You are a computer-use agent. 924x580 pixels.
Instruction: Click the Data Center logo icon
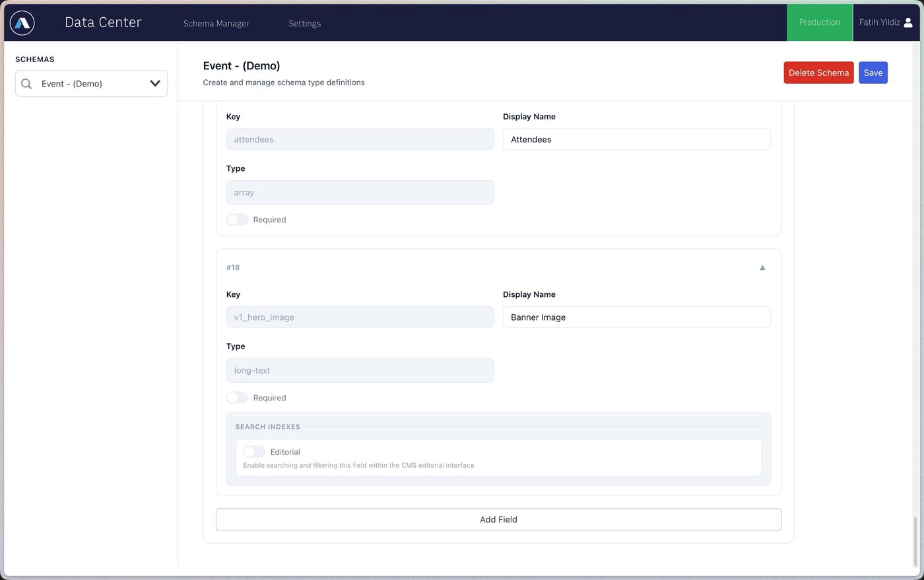click(x=22, y=23)
